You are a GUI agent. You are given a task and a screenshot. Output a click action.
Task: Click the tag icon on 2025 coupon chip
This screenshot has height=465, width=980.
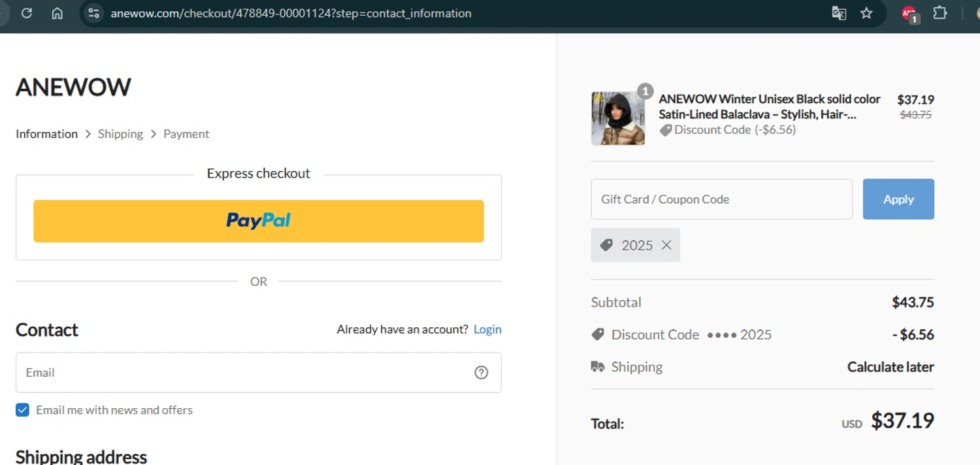(x=606, y=245)
